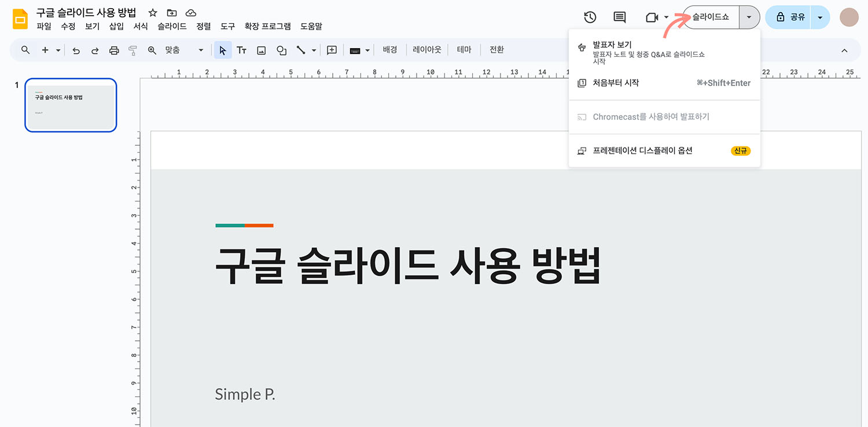Click the video camera meeting icon
This screenshot has width=868, height=427.
click(652, 17)
